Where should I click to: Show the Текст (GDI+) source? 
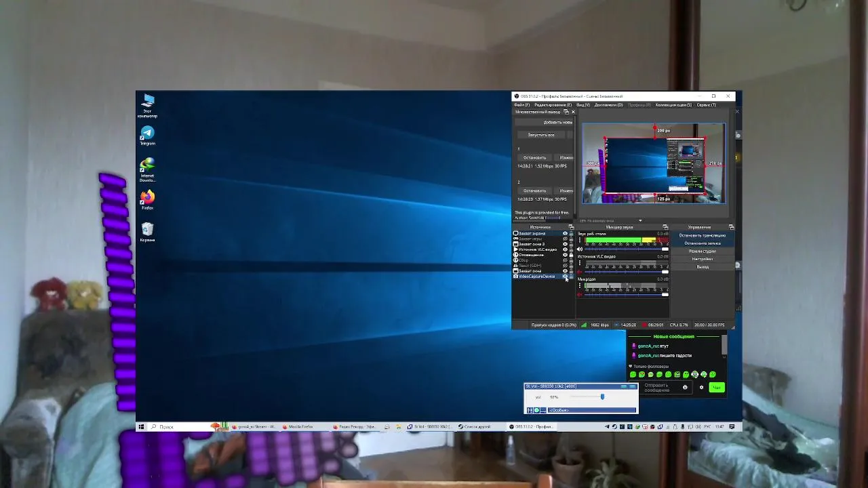point(565,266)
